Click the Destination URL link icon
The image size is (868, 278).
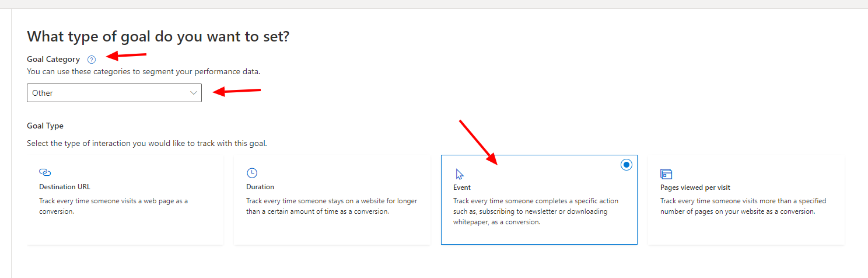pos(45,172)
